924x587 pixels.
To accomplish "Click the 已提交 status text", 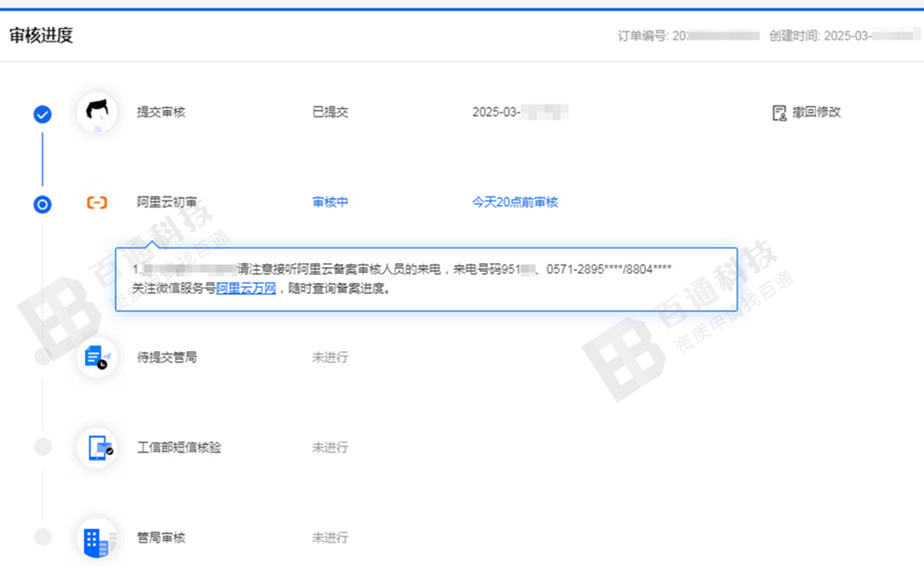I will [330, 112].
